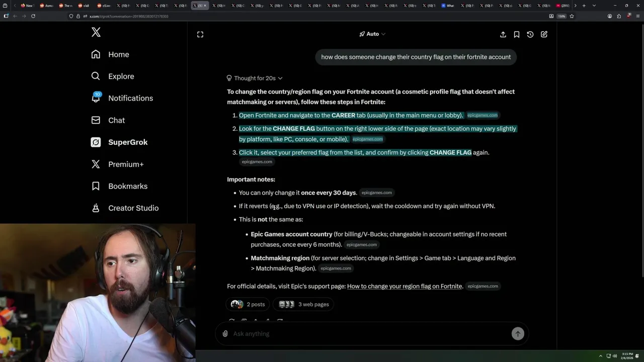Switch to the 'New' first browser tab

(x=28, y=6)
